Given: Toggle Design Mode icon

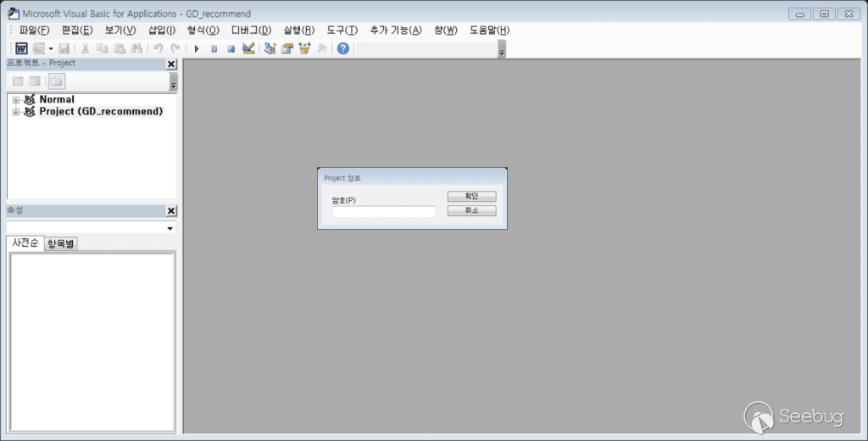Looking at the screenshot, I should (x=248, y=48).
